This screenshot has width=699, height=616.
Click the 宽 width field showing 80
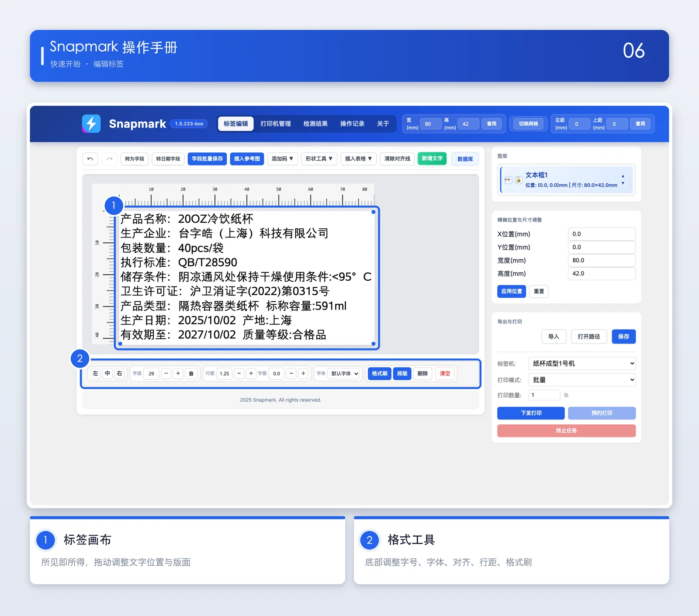tap(431, 124)
